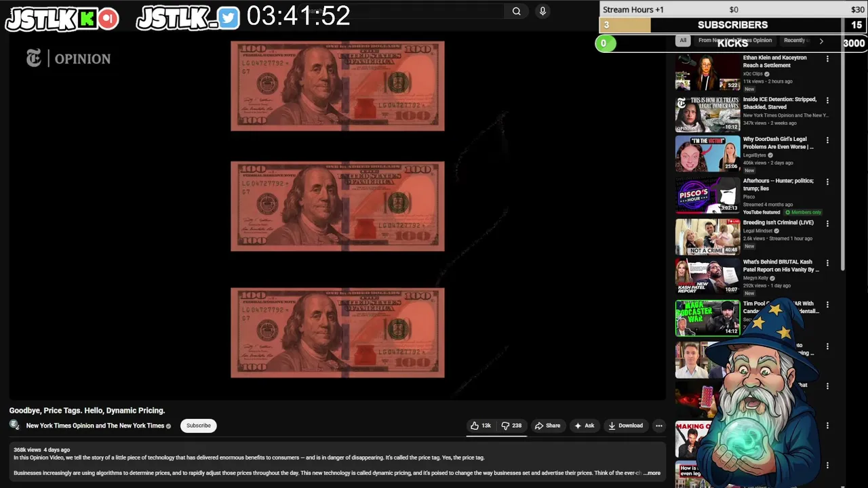Download the video
Image resolution: width=868 pixels, height=488 pixels.
coord(625,426)
